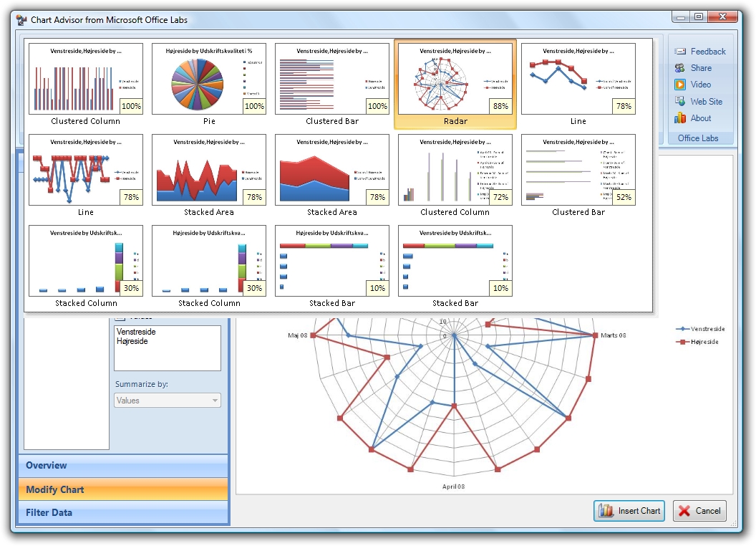Click the Video play icon

(680, 85)
